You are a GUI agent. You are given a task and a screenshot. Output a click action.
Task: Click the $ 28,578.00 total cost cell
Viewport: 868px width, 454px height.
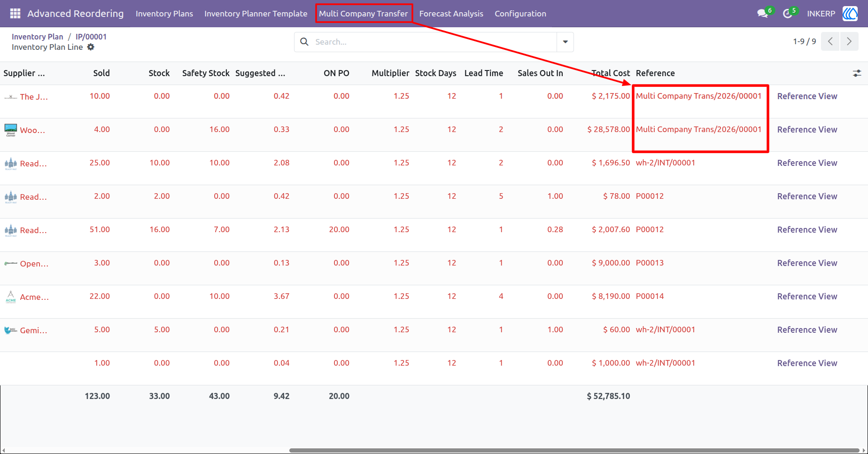pos(609,130)
